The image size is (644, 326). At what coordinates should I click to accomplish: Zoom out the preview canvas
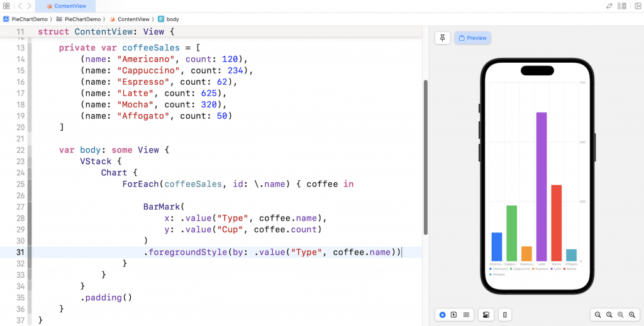(x=598, y=314)
